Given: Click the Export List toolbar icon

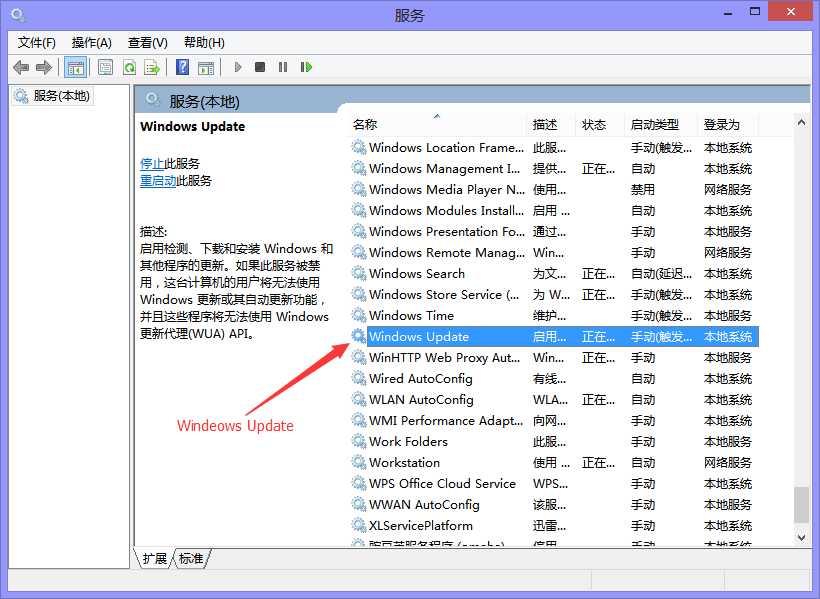Looking at the screenshot, I should coord(152,67).
